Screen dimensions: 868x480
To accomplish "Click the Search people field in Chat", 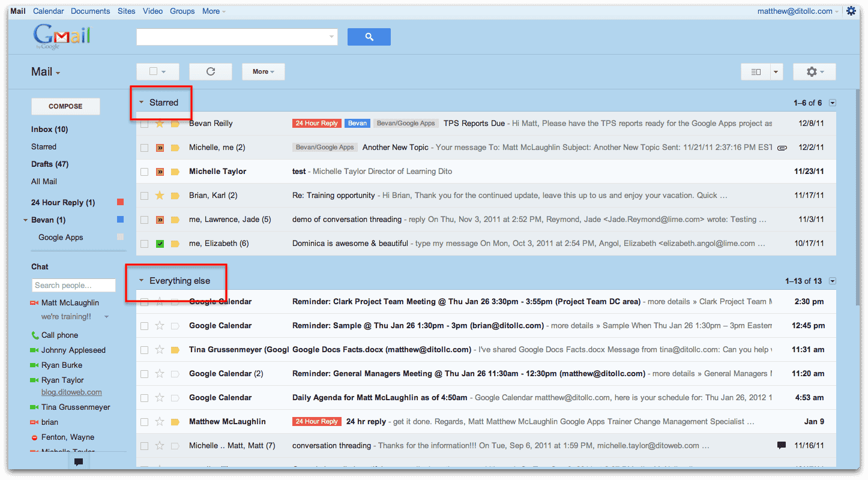I will [x=73, y=285].
